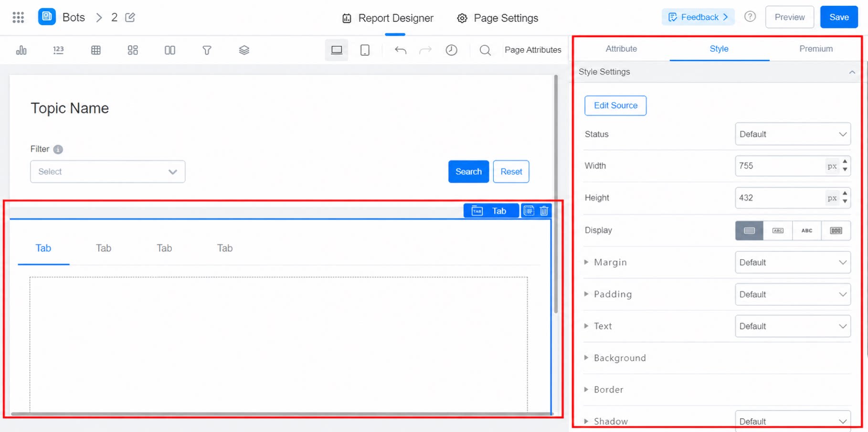868x432 pixels.
Task: Open the Status dropdown
Action: 793,134
